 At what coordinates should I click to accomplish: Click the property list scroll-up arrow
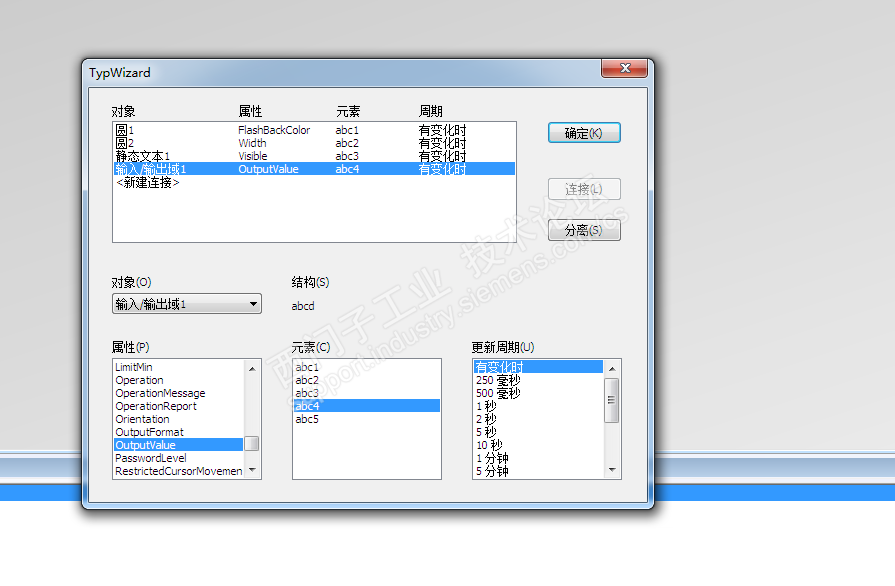coord(252,369)
